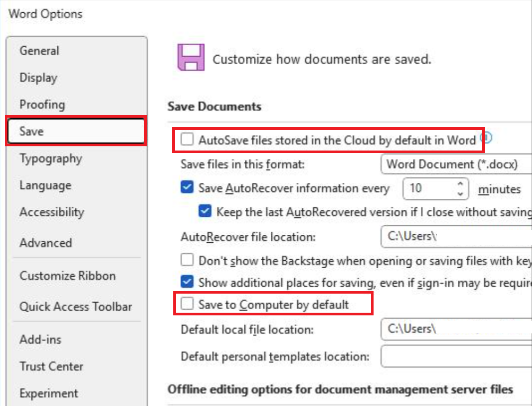Enable Don't show the Backstage option

[188, 260]
